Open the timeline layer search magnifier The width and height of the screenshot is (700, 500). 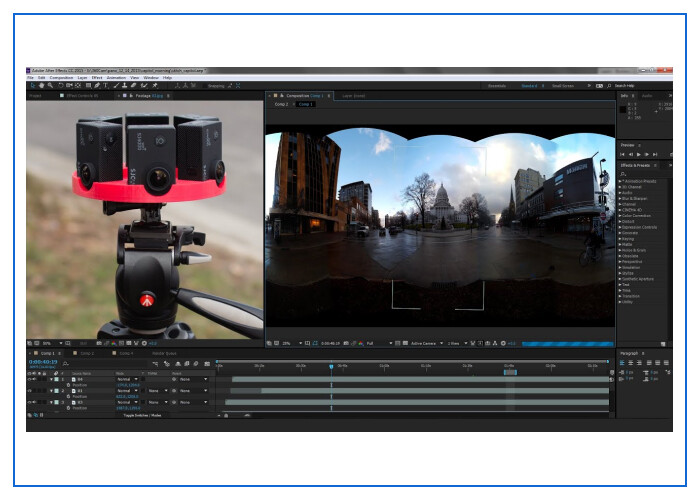[66, 363]
